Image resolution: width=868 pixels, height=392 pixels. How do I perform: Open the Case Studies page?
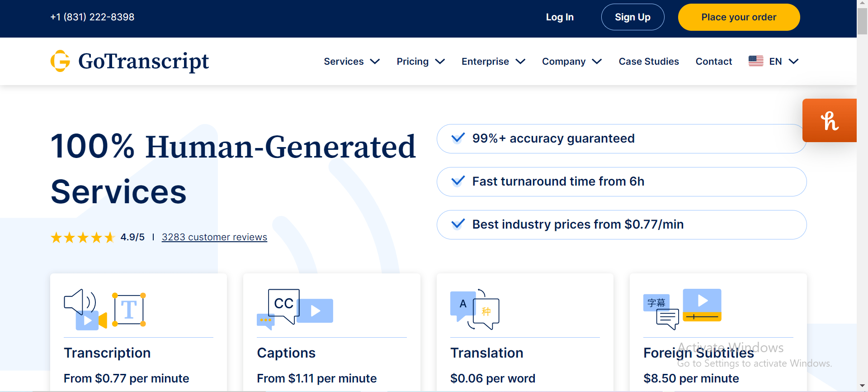click(649, 62)
